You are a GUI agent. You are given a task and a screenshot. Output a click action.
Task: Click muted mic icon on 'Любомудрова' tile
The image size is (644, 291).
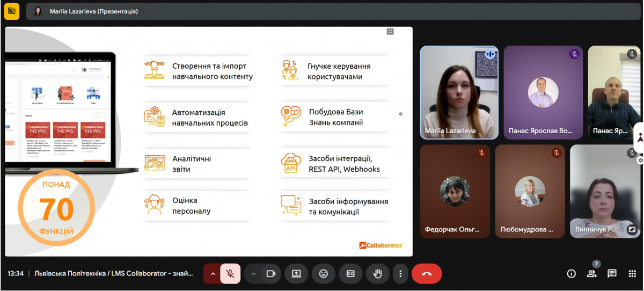coord(557,153)
